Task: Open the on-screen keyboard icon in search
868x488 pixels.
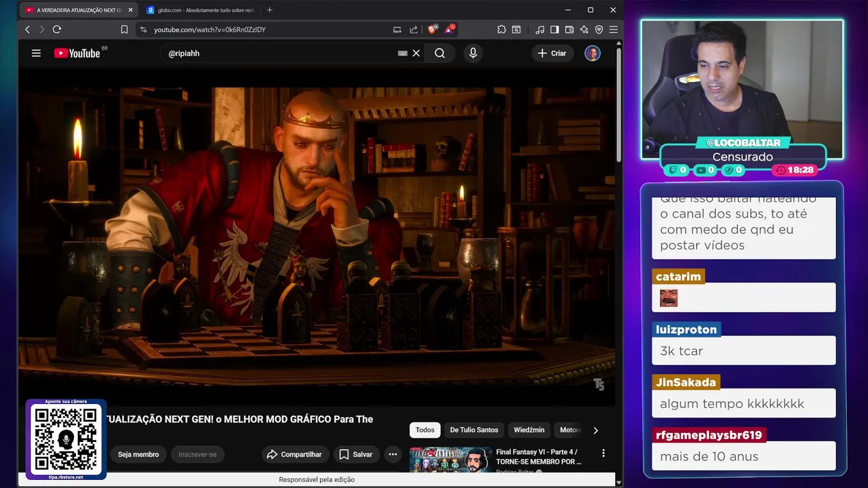Action: tap(403, 53)
